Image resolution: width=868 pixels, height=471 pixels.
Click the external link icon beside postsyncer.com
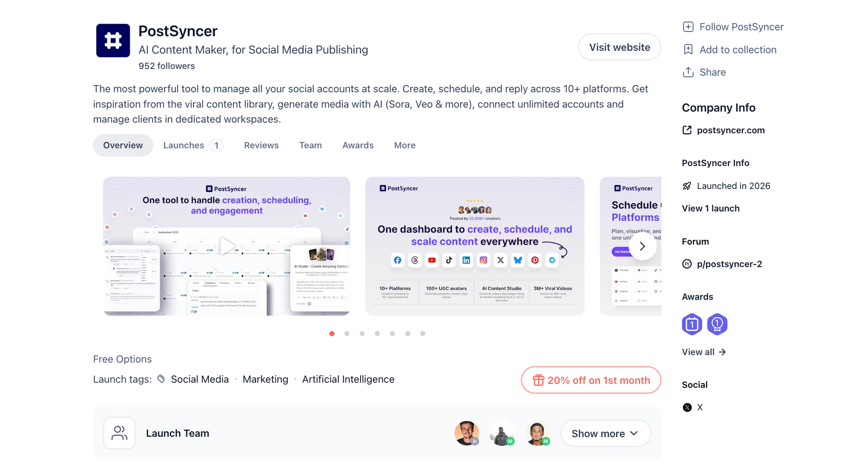click(x=687, y=130)
